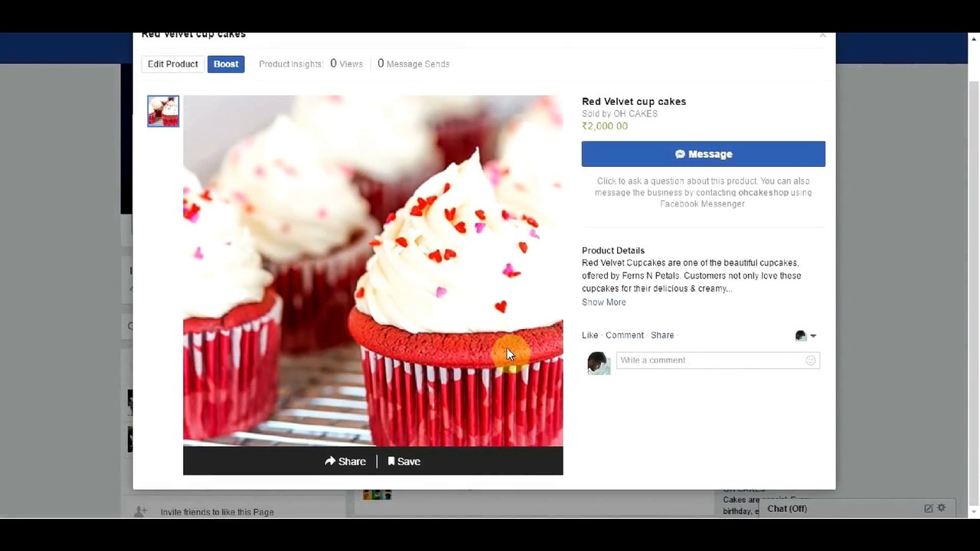Select the ₹2,000.00 price text
The width and height of the screenshot is (980, 551).
point(605,126)
